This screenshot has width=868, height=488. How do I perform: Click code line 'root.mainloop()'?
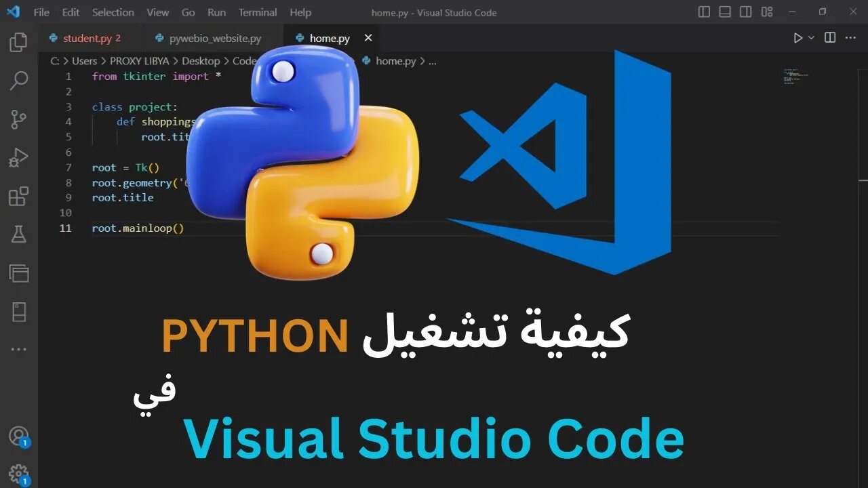point(138,228)
